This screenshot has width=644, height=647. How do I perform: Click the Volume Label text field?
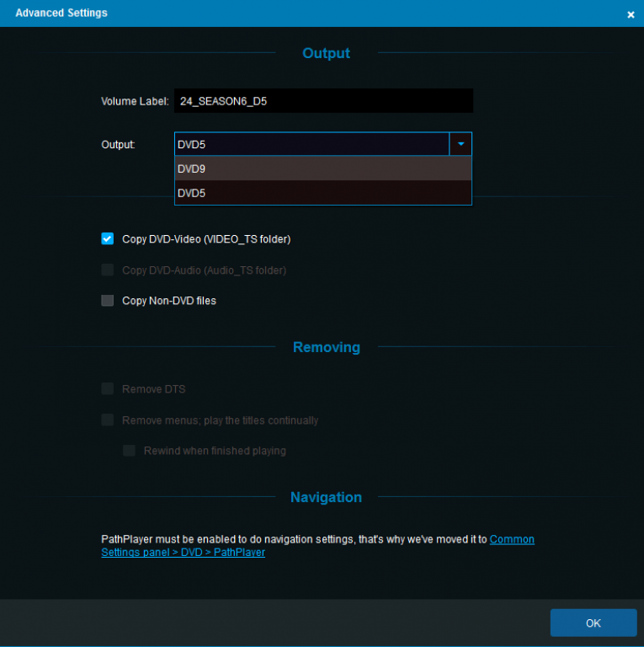(x=323, y=101)
